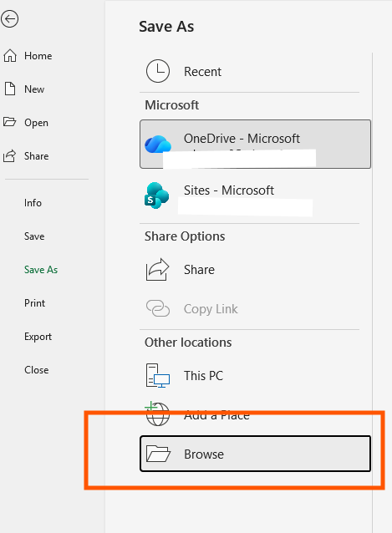Select Share label in left menu
The image size is (392, 533).
tap(37, 156)
